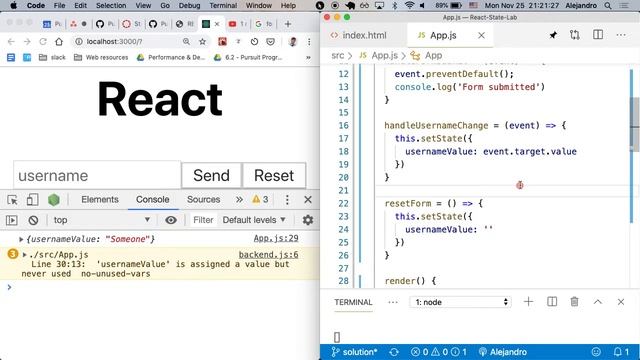Open the '1: node' terminal selector
This screenshot has height=360, width=640.
coord(460,302)
